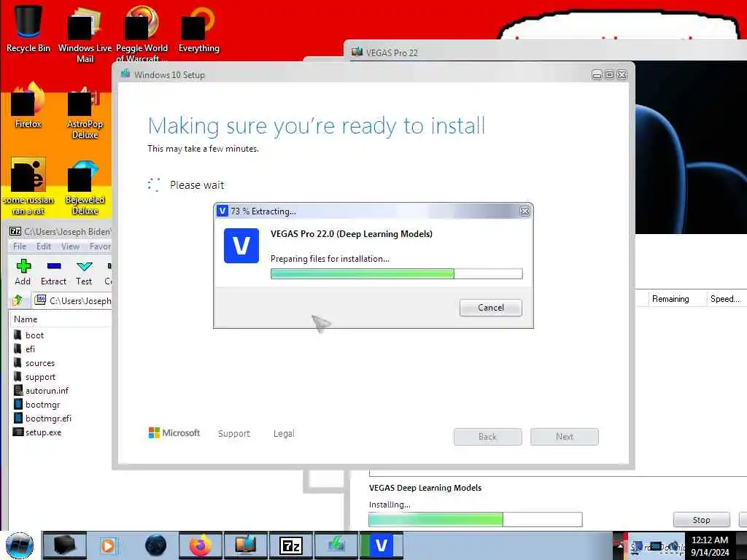The image size is (747, 560).
Task: Open Bejeweled Deluxe desktop icon
Action: coord(85,187)
